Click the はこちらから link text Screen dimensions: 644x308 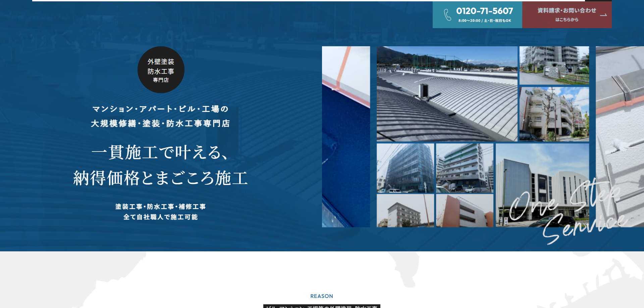click(x=566, y=20)
